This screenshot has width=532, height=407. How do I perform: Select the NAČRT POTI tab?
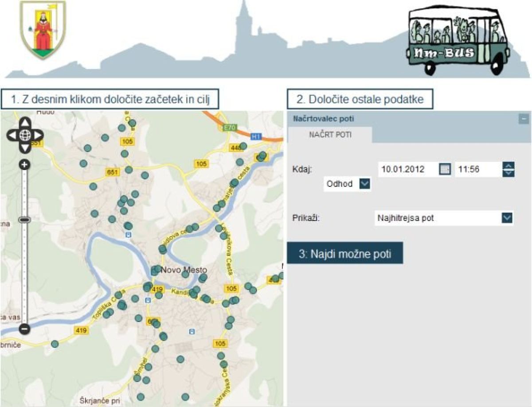[330, 135]
